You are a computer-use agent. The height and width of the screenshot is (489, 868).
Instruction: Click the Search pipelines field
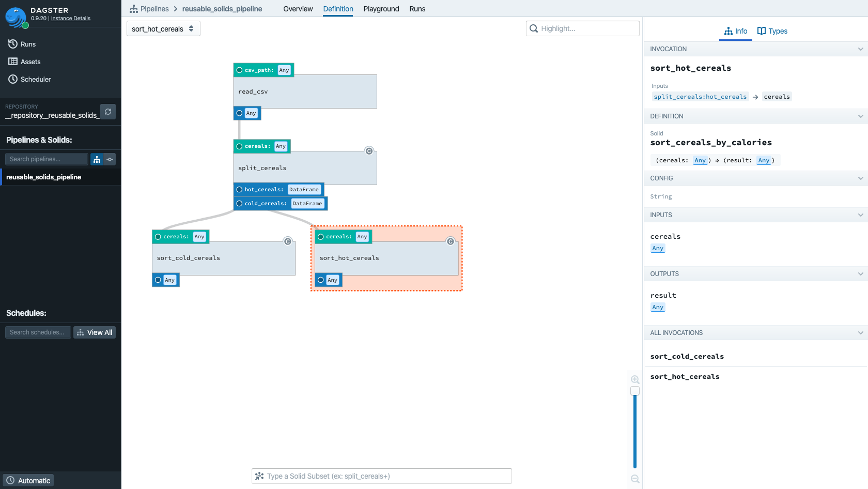[47, 159]
